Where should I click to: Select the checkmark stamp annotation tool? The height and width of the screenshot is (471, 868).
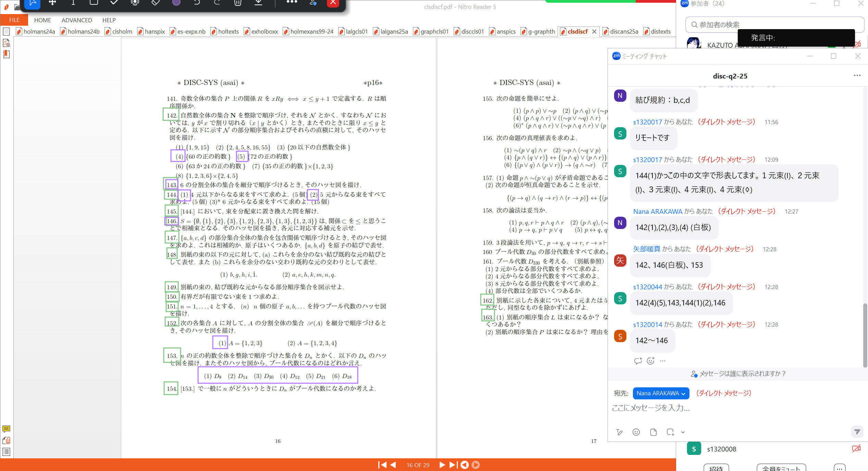click(x=114, y=3)
